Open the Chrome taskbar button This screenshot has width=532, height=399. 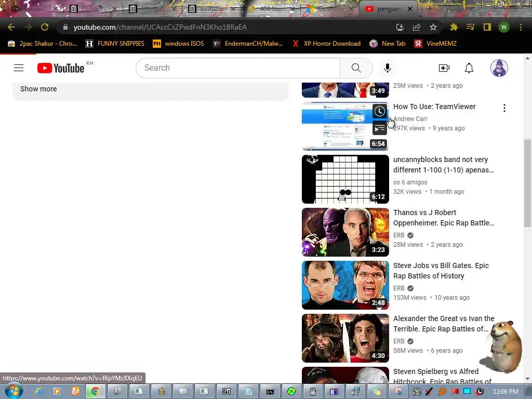[95, 392]
